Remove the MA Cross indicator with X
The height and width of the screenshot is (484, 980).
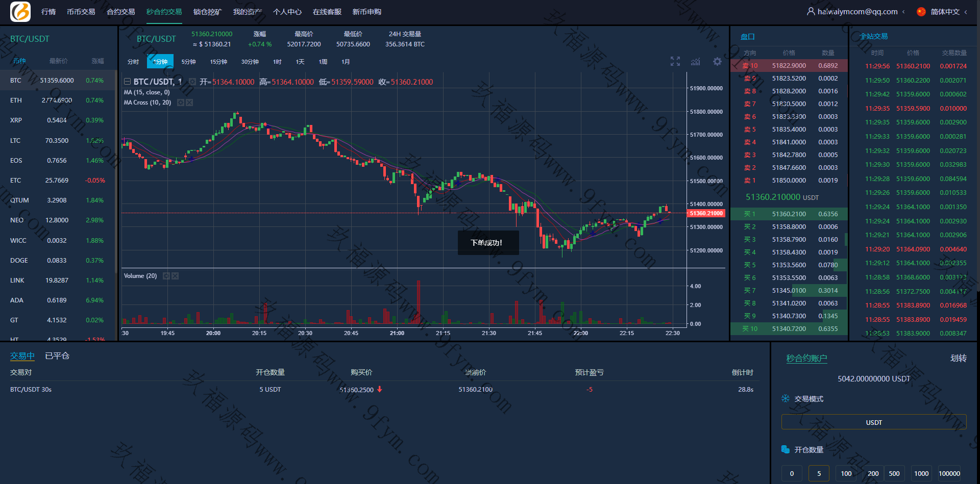point(189,103)
